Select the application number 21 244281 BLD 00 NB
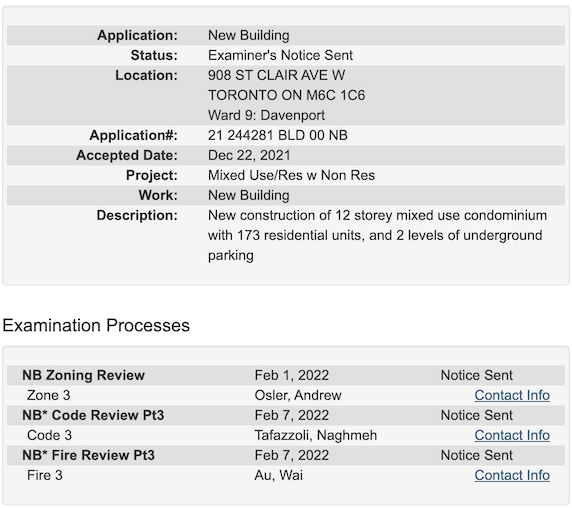The width and height of the screenshot is (572, 508). [x=278, y=135]
